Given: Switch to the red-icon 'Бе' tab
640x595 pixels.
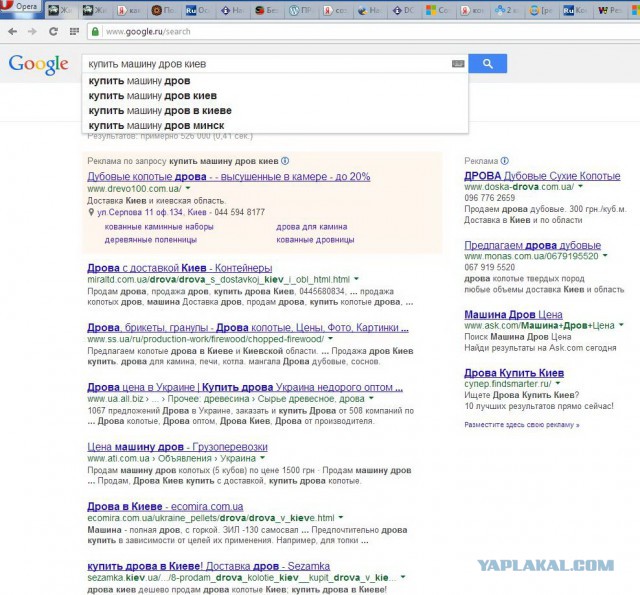Looking at the screenshot, I should click(x=267, y=10).
